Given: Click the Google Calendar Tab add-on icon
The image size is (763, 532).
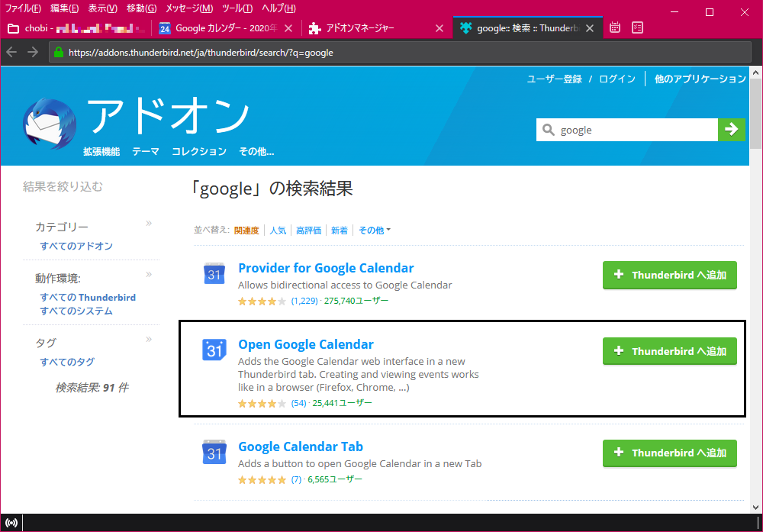Looking at the screenshot, I should pos(214,452).
